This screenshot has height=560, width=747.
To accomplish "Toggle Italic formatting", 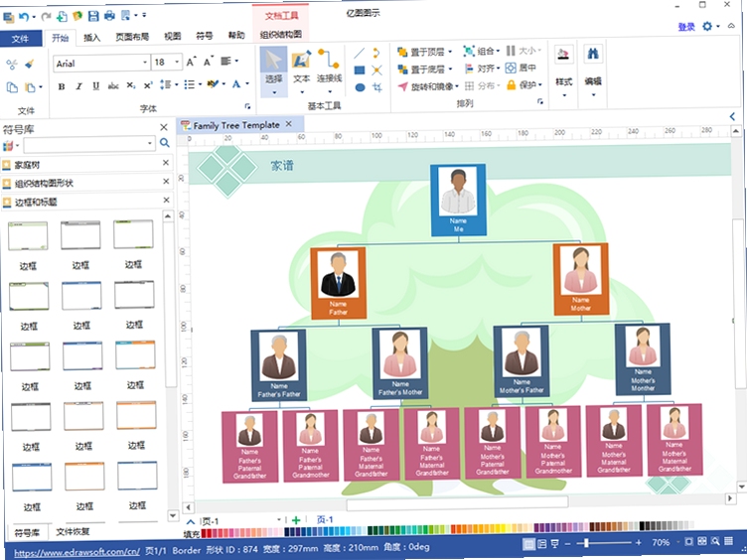I will [x=78, y=86].
